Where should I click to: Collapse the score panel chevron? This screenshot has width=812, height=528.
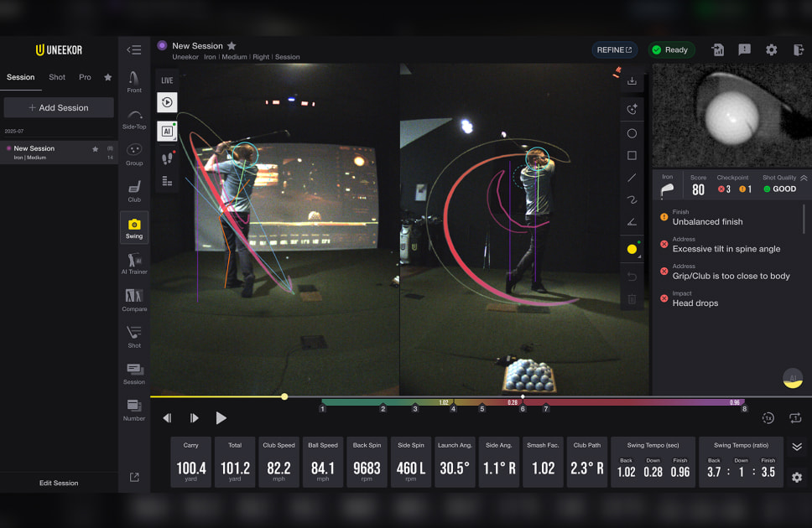804,178
